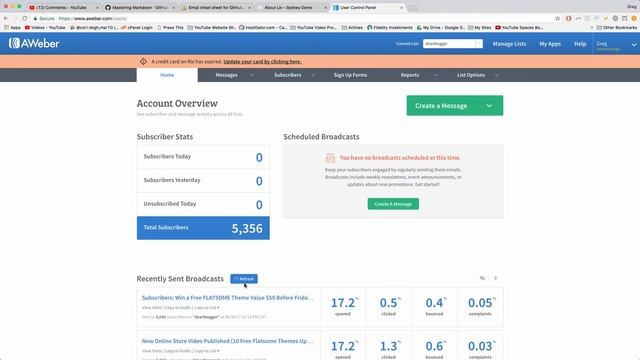Click the Update your card by clicking here link
Image resolution: width=640 pixels, height=360 pixels.
point(262,62)
